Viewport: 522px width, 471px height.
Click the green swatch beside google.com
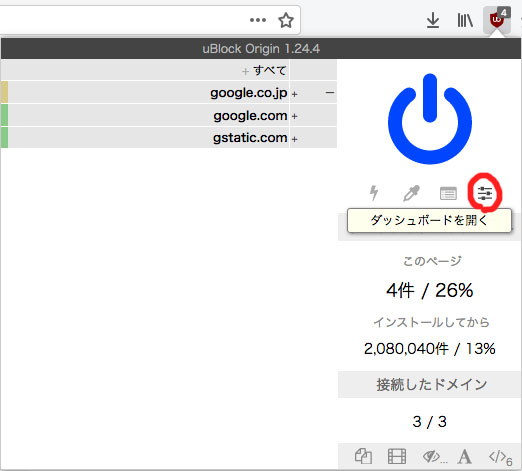tap(4, 115)
